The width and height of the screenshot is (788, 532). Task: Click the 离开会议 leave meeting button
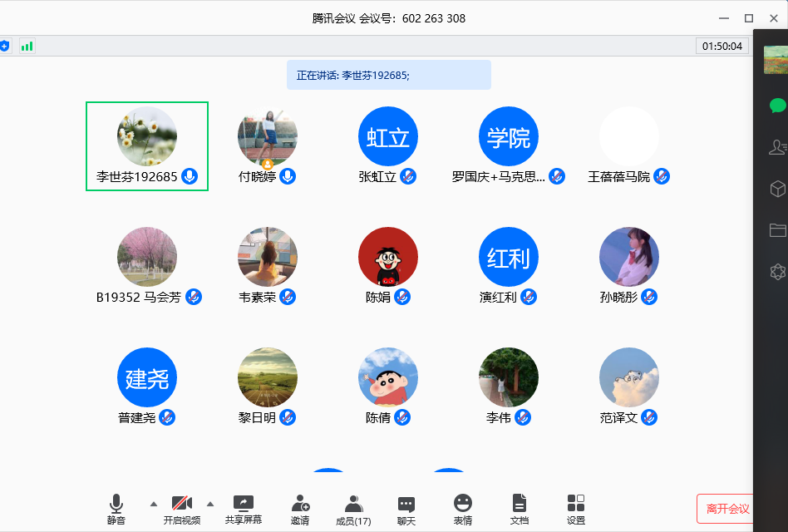pyautogui.click(x=727, y=509)
